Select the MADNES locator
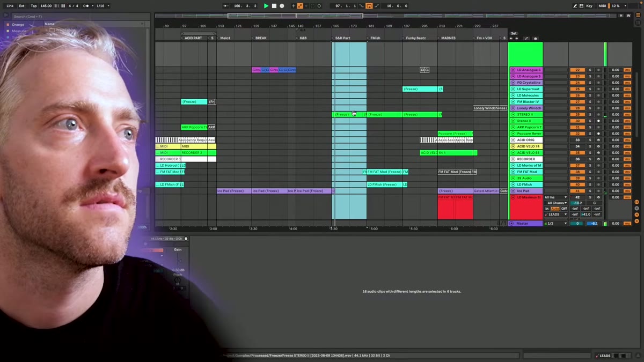Image resolution: width=644 pixels, height=362 pixels. 448,38
